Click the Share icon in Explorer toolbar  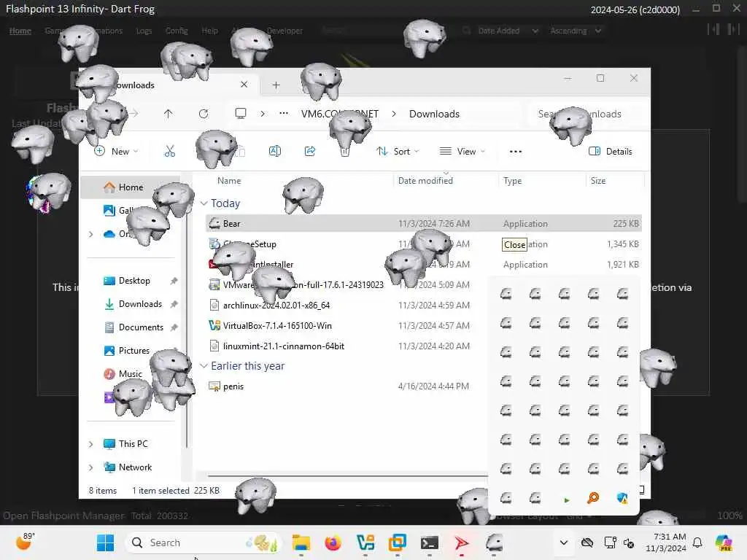pos(310,152)
